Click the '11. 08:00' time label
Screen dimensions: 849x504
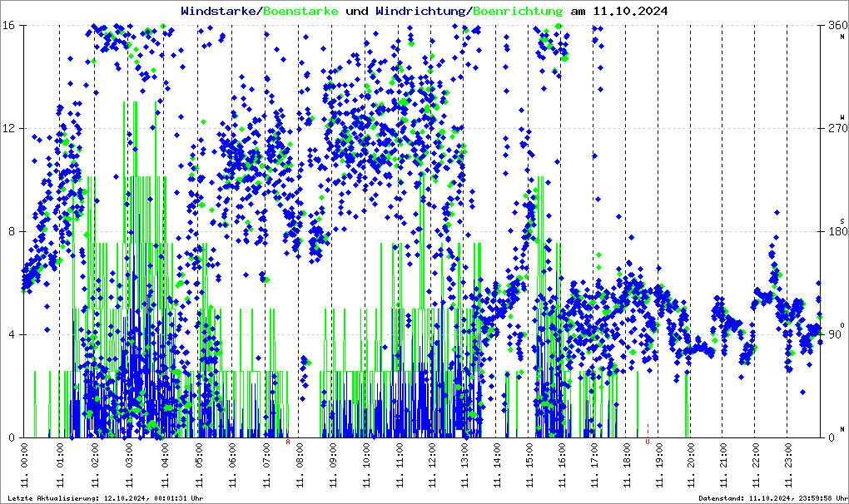click(x=299, y=466)
